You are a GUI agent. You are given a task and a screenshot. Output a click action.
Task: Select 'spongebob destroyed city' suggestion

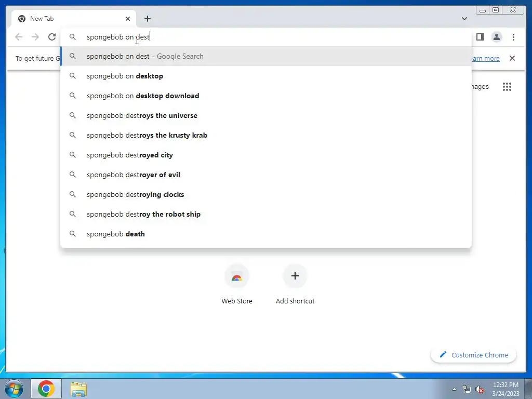coord(266,155)
